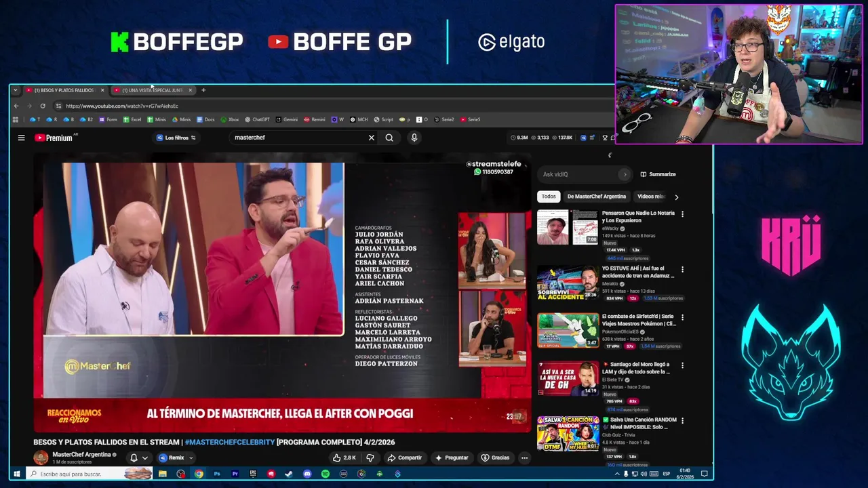
Task: Switch to BESOS Y PLATOS FALLIDOS tab
Action: [65, 90]
